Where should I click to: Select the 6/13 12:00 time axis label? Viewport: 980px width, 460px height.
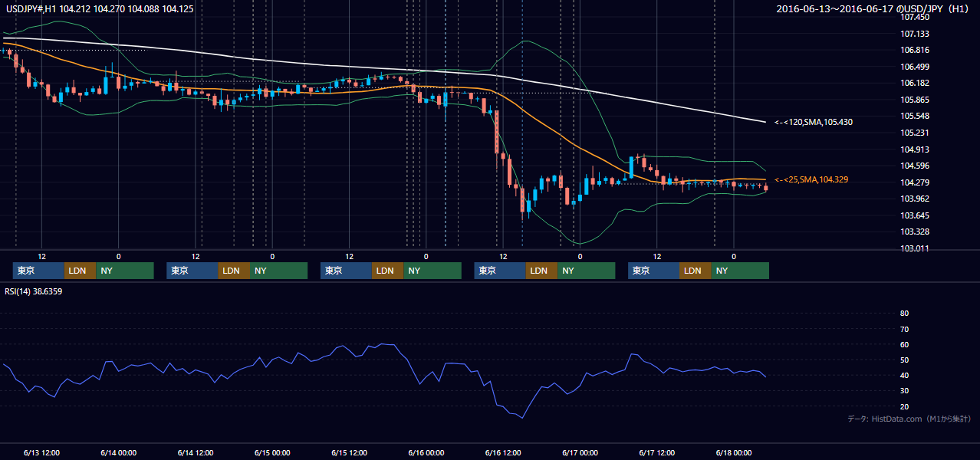[41, 452]
